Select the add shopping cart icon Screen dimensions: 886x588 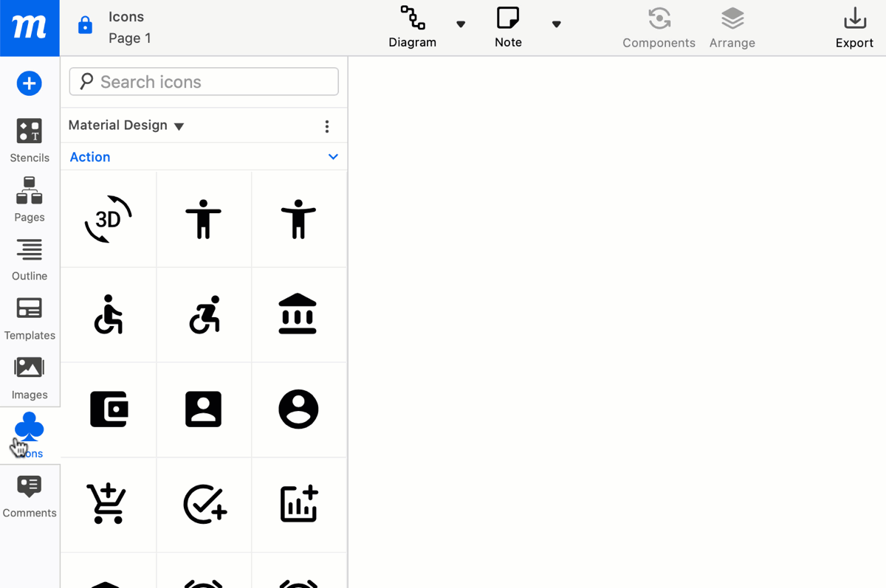point(108,505)
